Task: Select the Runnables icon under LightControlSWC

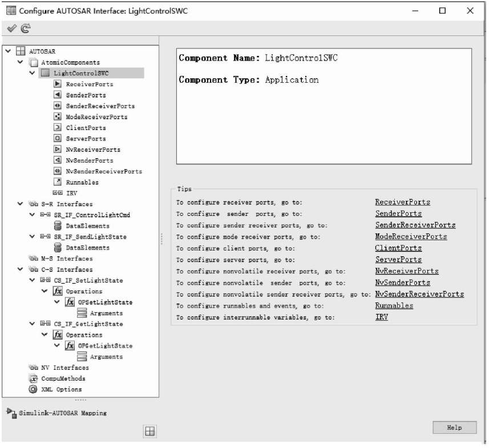Action: coord(58,183)
